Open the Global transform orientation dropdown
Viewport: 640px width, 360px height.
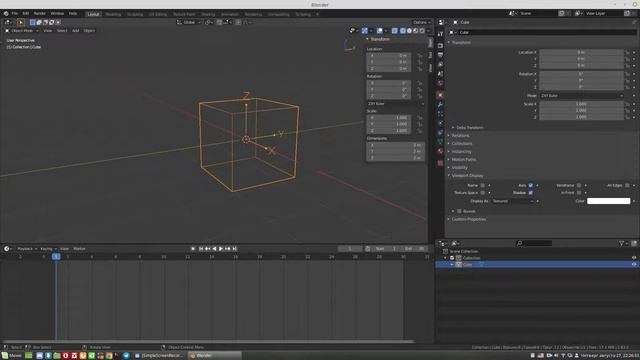click(x=189, y=22)
